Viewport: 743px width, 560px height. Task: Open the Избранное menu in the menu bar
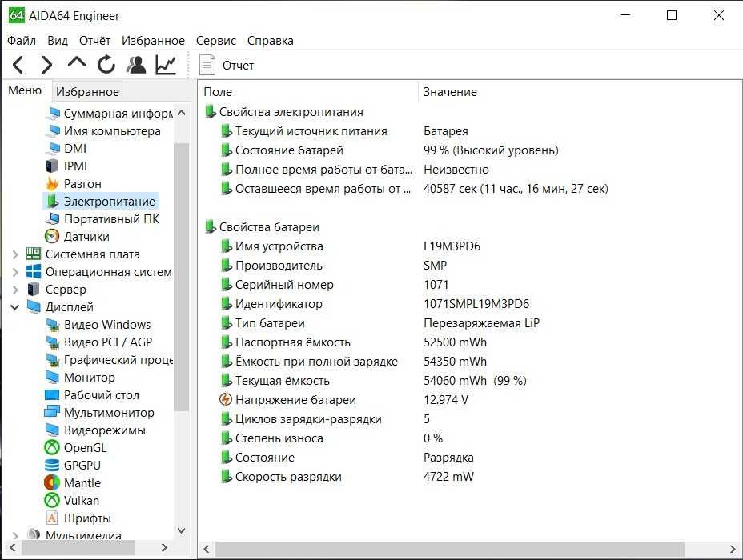(x=153, y=41)
